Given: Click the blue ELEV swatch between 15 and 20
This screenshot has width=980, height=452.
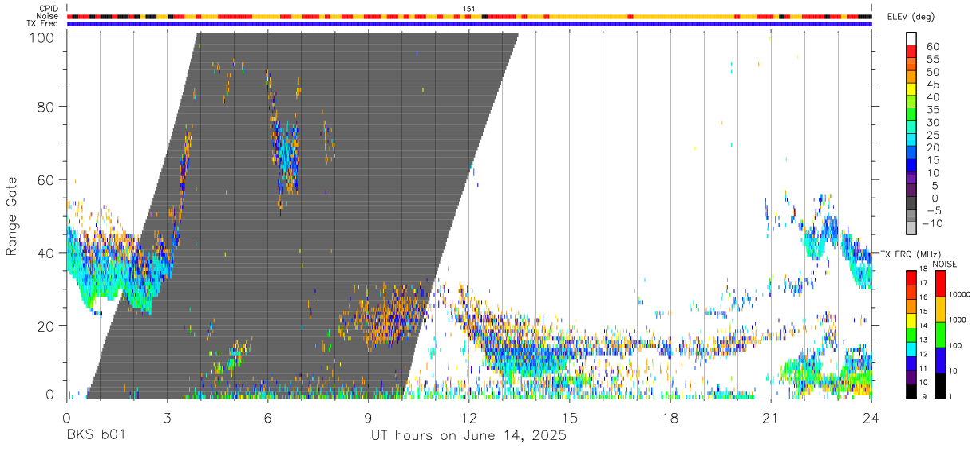Looking at the screenshot, I should coord(911,153).
